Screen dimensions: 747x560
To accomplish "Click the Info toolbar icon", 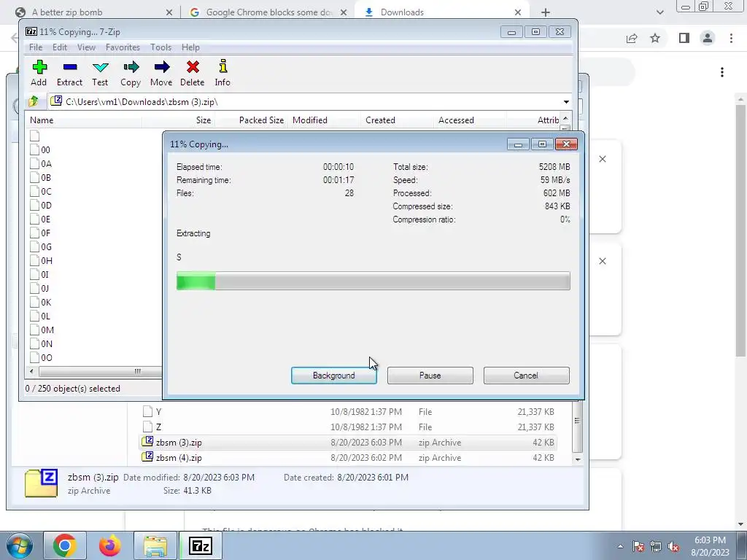I will click(x=222, y=67).
